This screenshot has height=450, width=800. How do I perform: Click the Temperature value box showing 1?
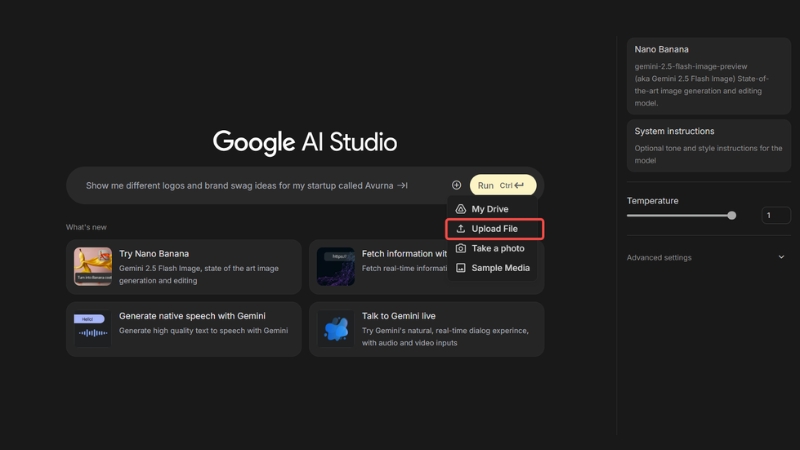[776, 215]
